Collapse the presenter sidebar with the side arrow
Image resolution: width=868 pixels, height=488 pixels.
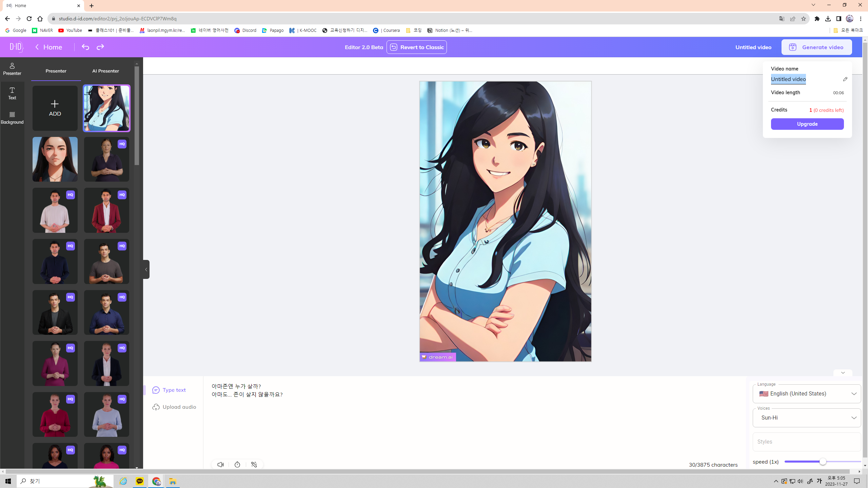[x=146, y=269]
